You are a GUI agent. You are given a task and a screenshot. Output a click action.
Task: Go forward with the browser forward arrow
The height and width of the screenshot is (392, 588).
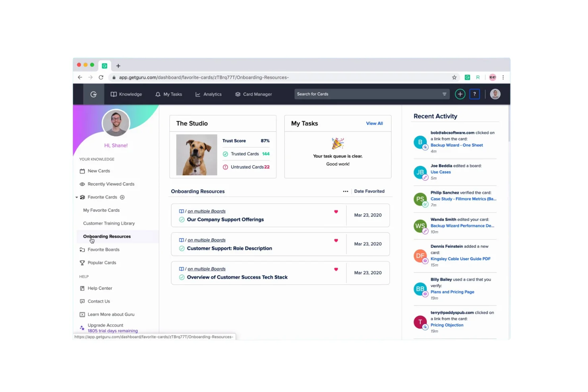pos(90,77)
